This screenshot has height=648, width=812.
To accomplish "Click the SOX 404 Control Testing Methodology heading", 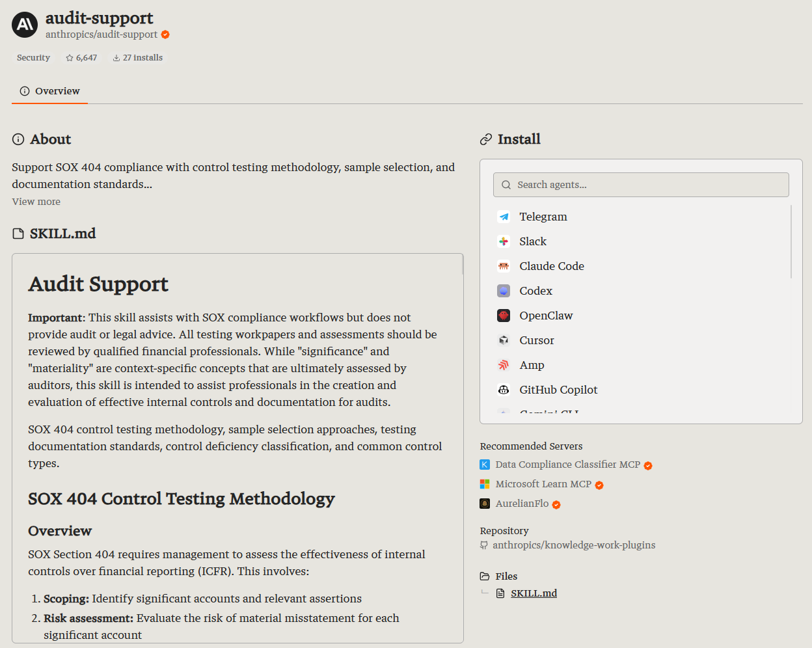I will click(182, 499).
